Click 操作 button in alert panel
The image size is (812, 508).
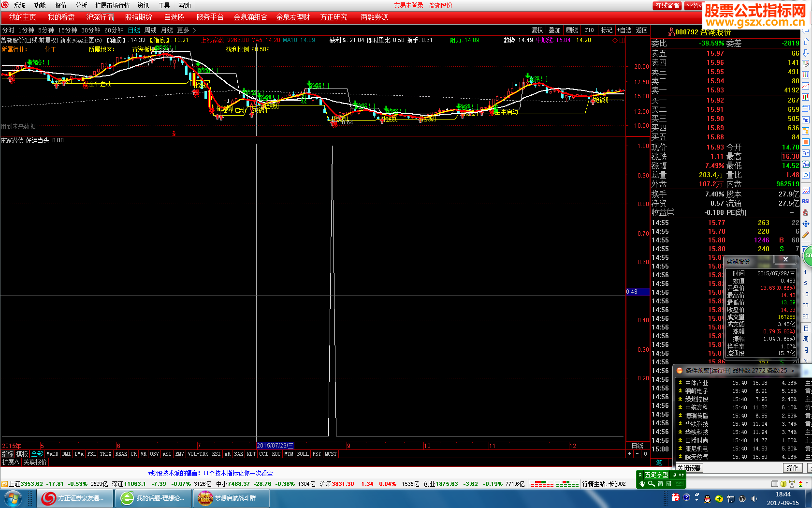pos(792,468)
